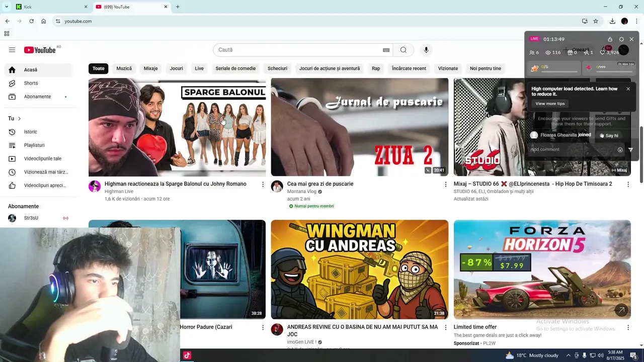Click the emoji icon in comment box
The width and height of the screenshot is (644, 362).
[620, 149]
